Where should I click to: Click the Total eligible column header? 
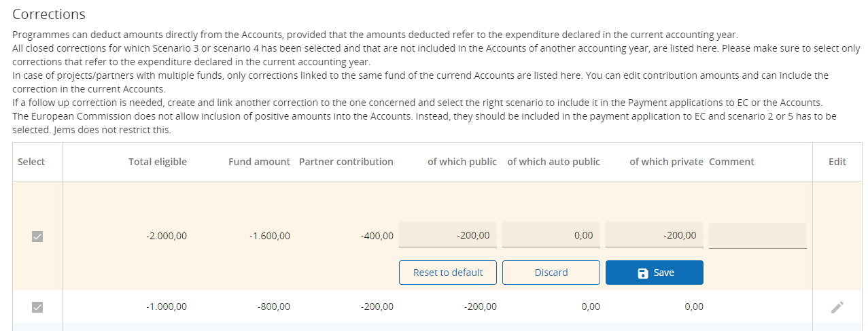[158, 162]
